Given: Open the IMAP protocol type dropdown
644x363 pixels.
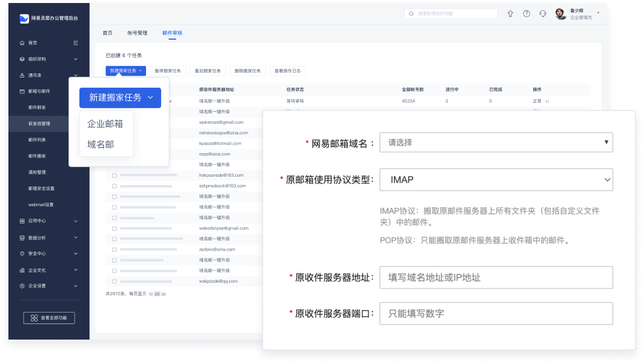Looking at the screenshot, I should [x=496, y=180].
